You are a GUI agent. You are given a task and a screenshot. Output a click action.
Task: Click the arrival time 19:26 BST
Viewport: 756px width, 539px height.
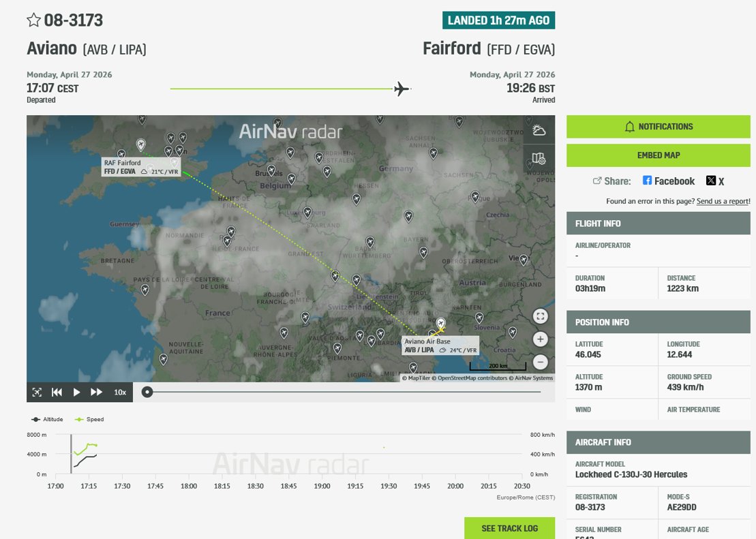coord(530,88)
